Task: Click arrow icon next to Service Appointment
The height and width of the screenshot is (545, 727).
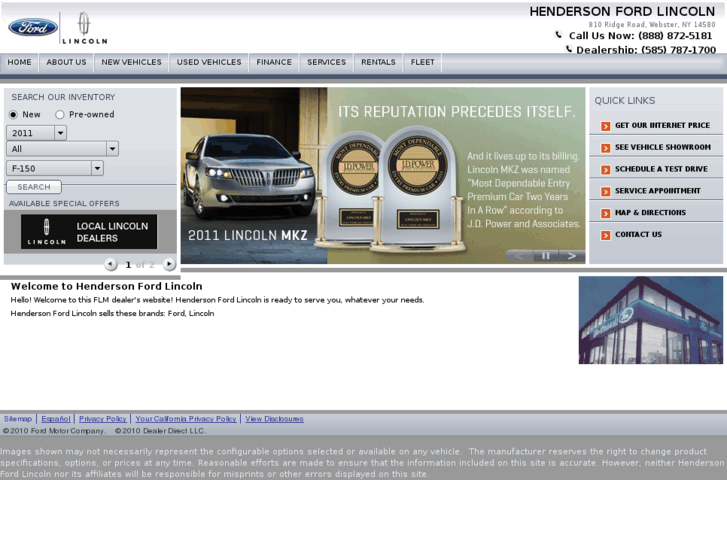Action: [x=606, y=192]
